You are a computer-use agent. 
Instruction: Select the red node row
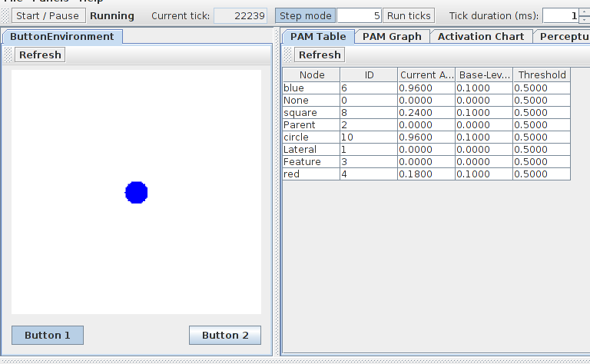311,174
